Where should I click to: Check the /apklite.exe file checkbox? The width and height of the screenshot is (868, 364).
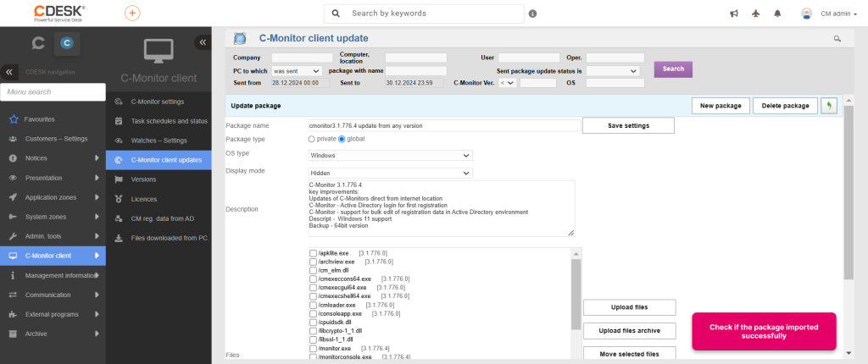[x=314, y=253]
